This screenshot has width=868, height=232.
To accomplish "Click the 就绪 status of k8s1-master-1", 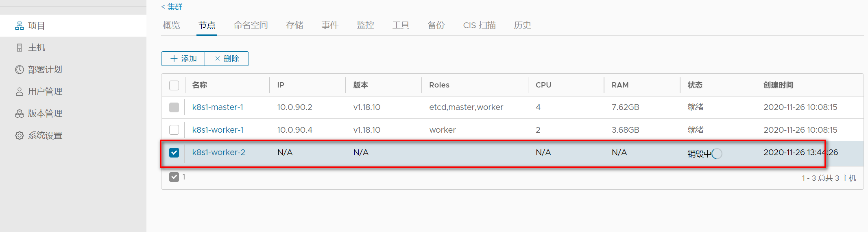I will [696, 107].
